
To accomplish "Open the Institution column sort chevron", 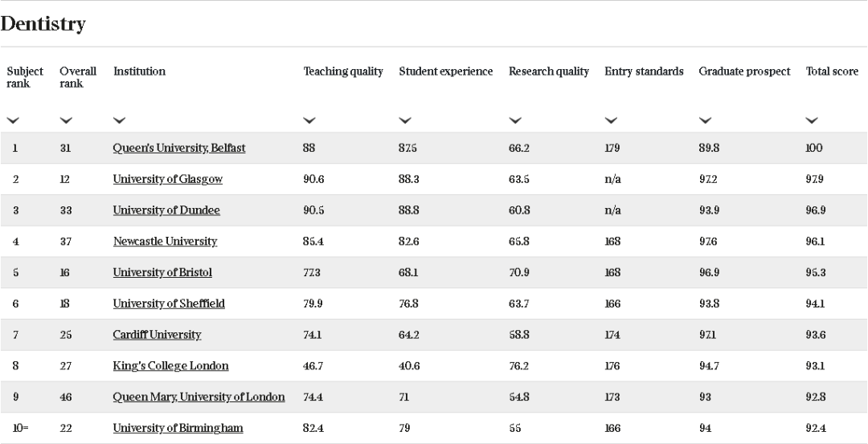I will (x=119, y=120).
